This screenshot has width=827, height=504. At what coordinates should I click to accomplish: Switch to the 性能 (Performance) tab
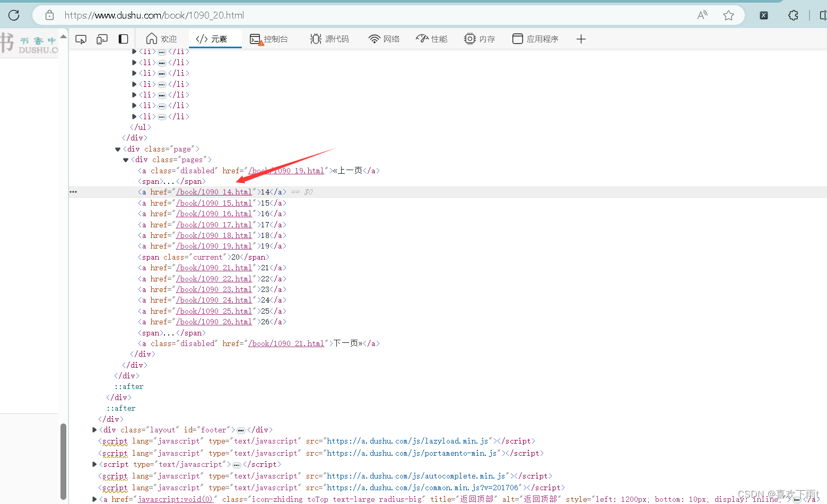point(432,39)
